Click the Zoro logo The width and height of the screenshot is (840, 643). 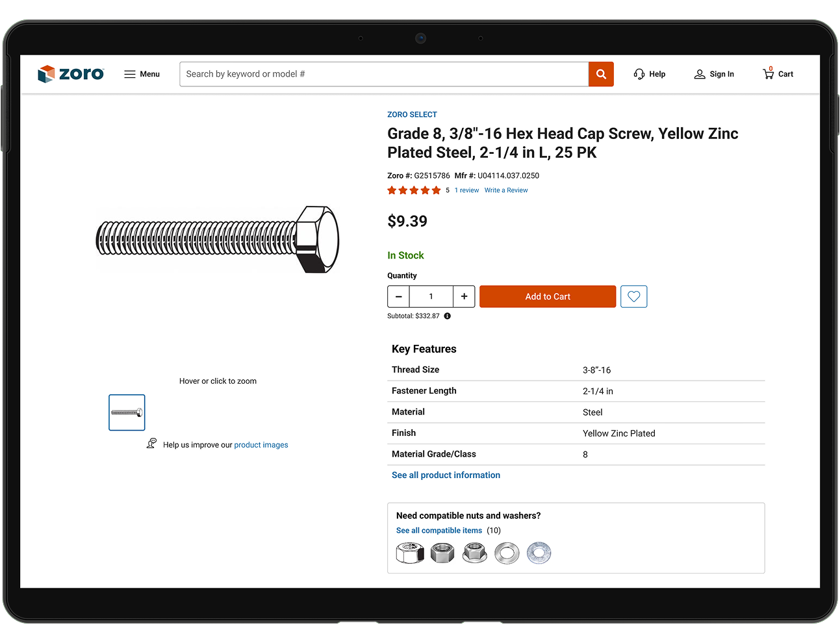(x=71, y=74)
